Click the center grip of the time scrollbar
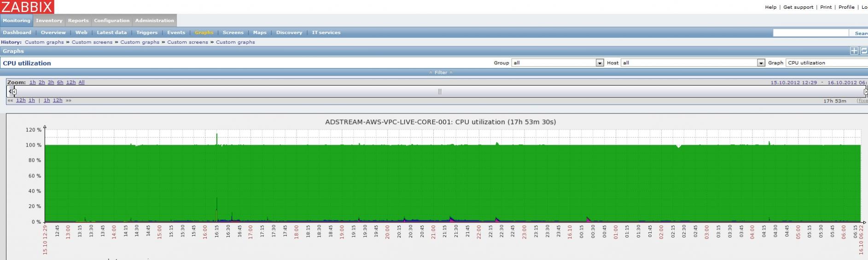 [x=440, y=91]
